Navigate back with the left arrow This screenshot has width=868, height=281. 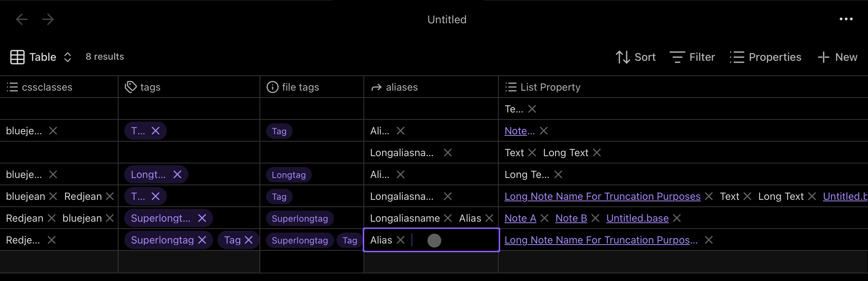coord(22,19)
